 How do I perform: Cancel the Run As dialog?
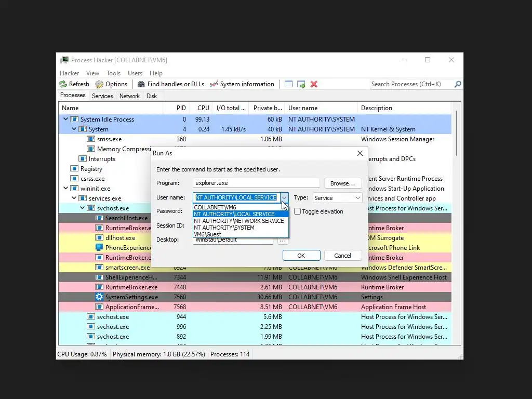(342, 256)
